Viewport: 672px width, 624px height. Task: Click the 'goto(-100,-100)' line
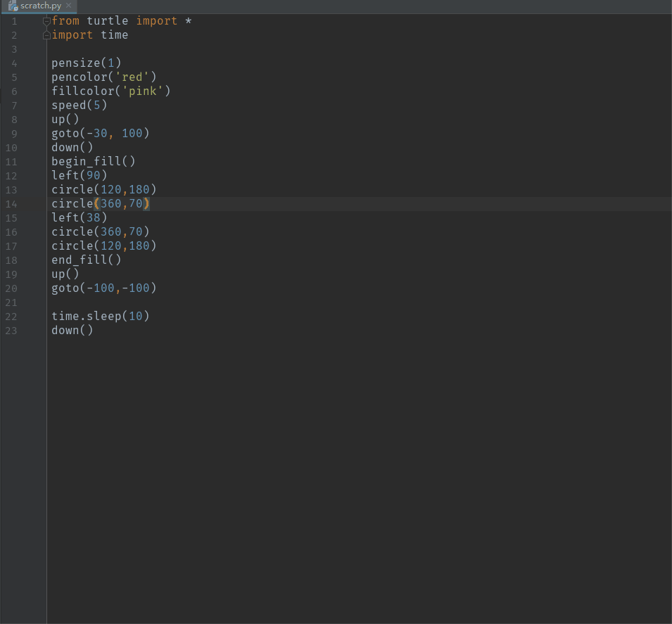pos(104,288)
